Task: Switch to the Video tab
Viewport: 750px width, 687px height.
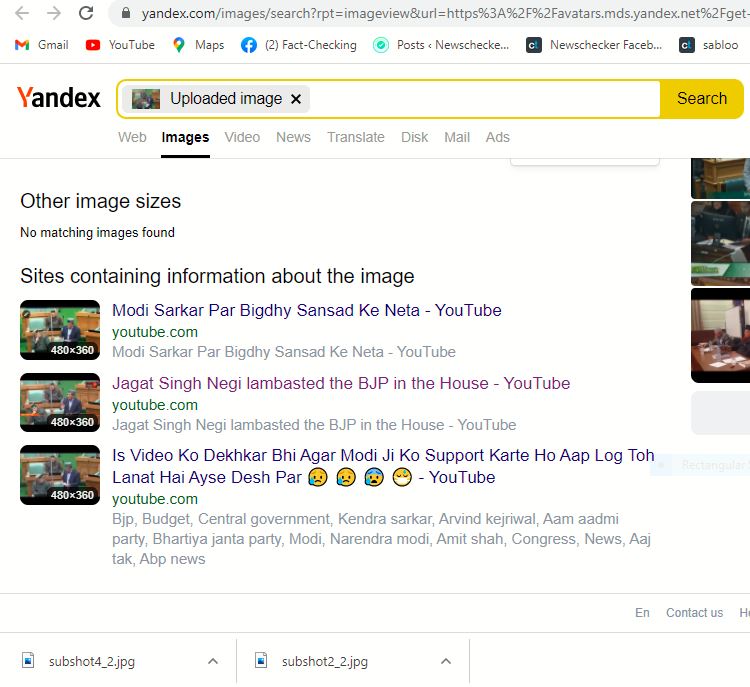Action: [242, 137]
